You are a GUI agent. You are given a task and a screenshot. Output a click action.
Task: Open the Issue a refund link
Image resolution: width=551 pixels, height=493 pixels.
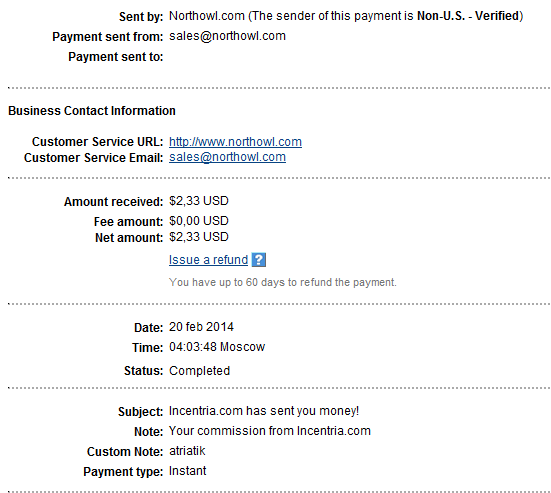point(208,260)
